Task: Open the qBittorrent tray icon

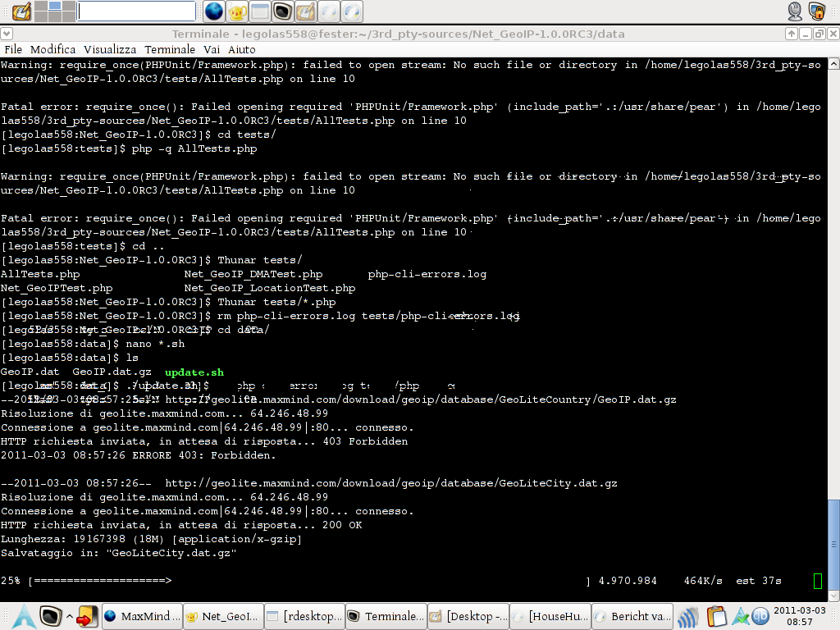Action: tap(760, 616)
